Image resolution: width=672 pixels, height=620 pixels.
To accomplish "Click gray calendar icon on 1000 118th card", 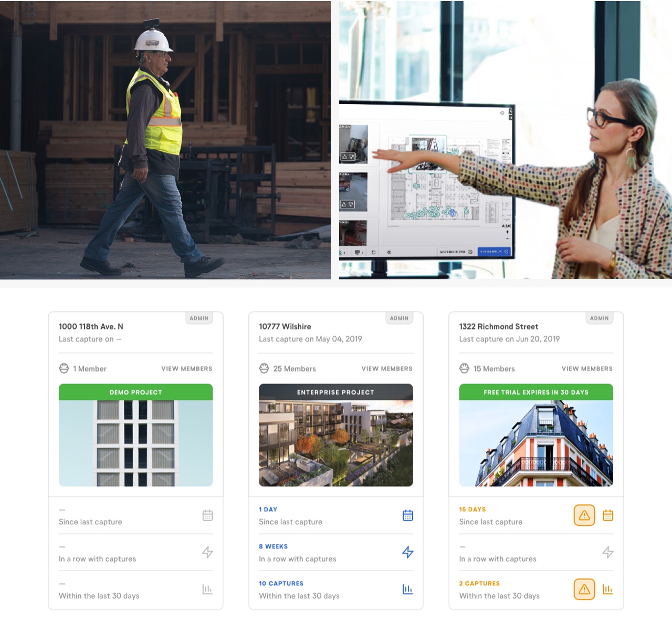I will (207, 515).
